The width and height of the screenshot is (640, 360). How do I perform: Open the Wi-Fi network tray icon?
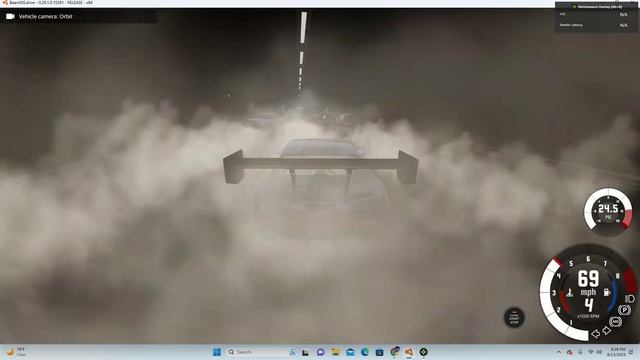pyautogui.click(x=591, y=352)
